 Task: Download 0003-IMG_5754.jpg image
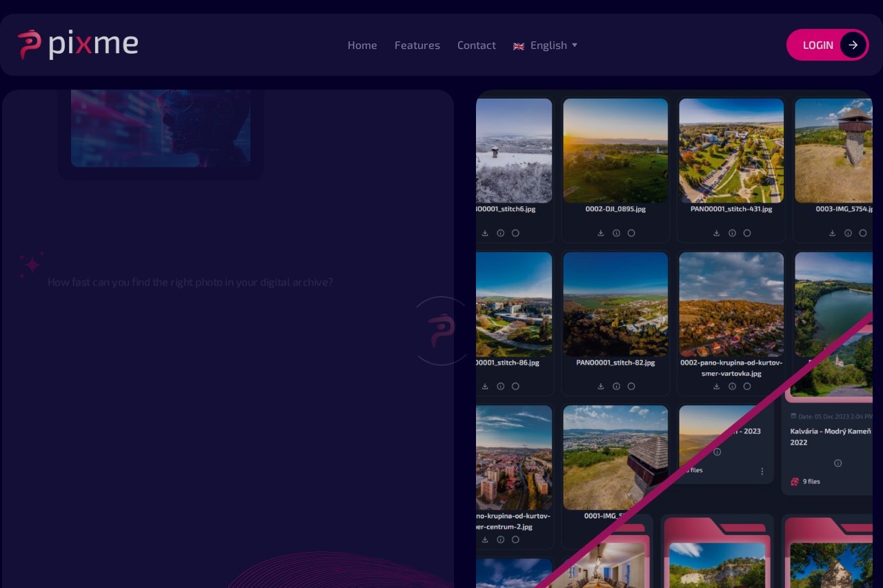click(x=833, y=233)
